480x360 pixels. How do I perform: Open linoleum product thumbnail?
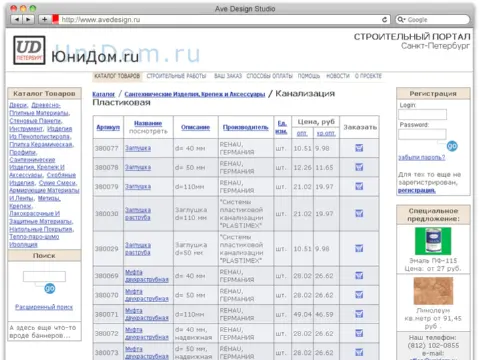point(433,291)
